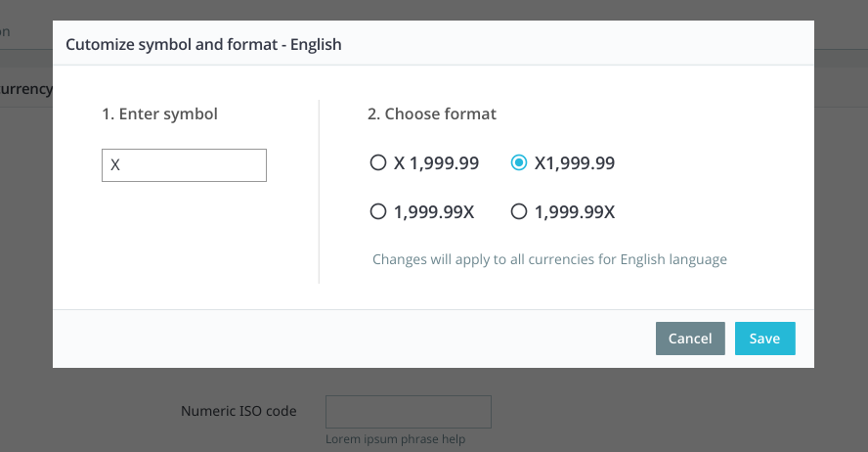Click the "X 1,999.99" format label text

(436, 163)
